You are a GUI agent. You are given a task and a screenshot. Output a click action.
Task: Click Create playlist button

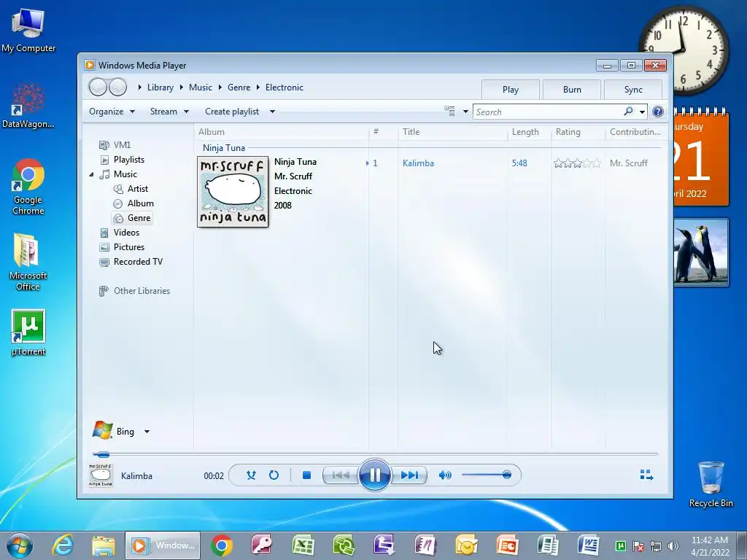click(232, 112)
